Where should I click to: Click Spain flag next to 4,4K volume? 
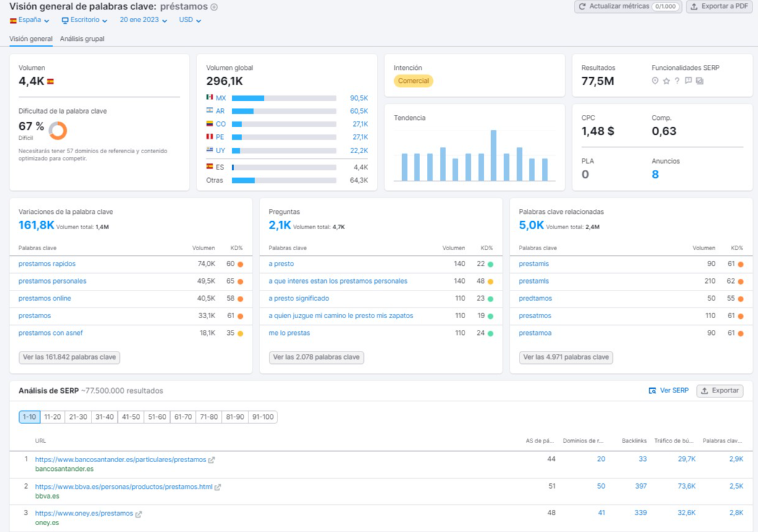(x=51, y=81)
